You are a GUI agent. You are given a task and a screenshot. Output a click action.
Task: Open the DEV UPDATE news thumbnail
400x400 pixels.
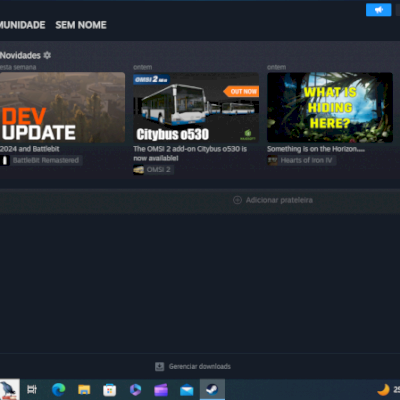point(62,107)
